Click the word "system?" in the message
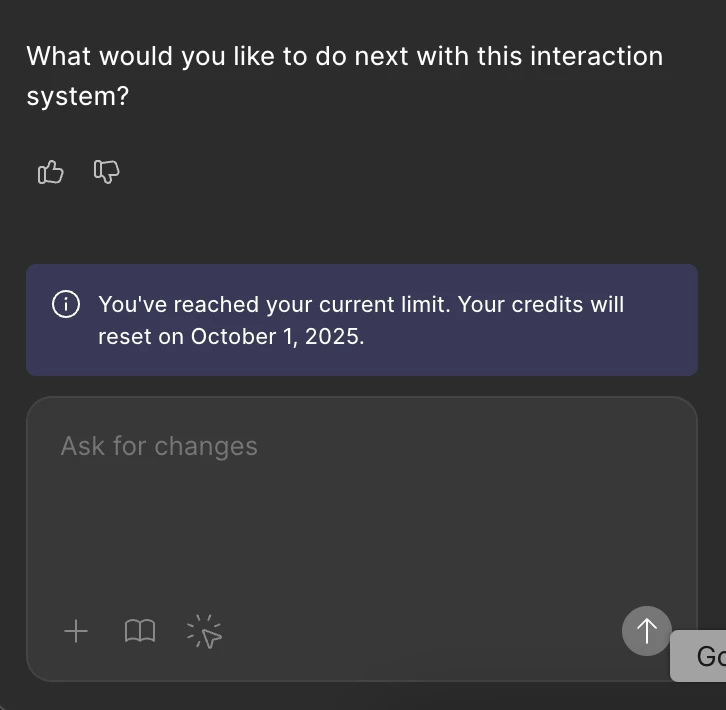 78,96
